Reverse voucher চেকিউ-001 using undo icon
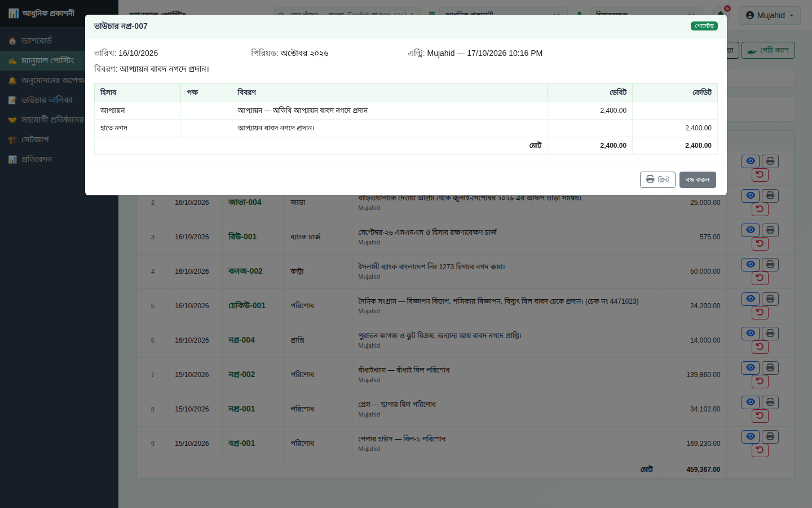Image resolution: width=812 pixels, height=508 pixels. pyautogui.click(x=760, y=313)
